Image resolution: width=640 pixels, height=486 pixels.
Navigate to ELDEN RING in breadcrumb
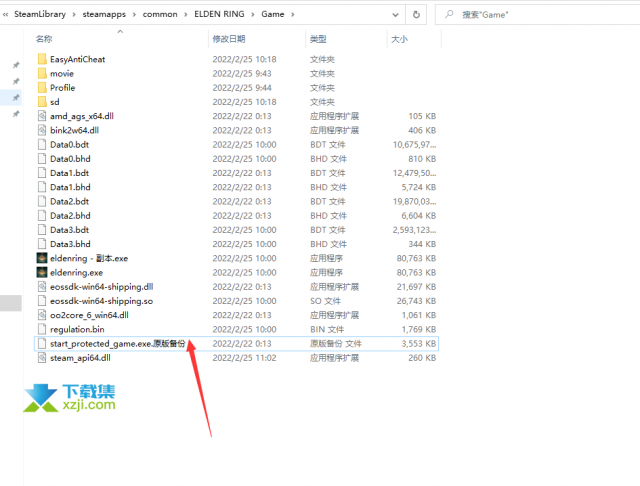[219, 14]
